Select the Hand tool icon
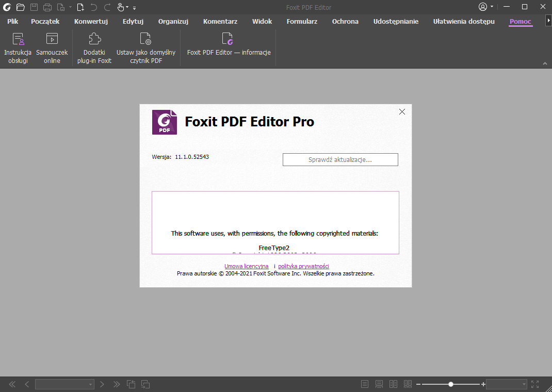Image resolution: width=552 pixels, height=392 pixels. [121, 7]
